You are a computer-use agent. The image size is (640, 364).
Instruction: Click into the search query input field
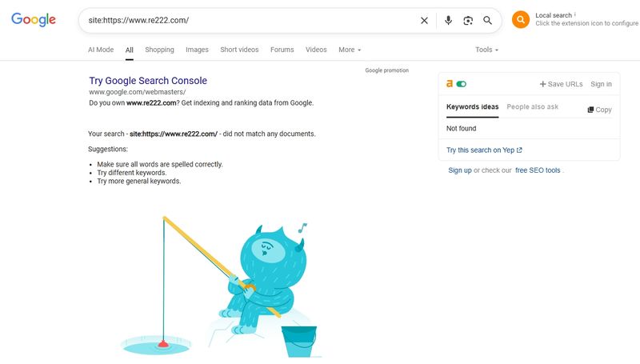tap(249, 21)
